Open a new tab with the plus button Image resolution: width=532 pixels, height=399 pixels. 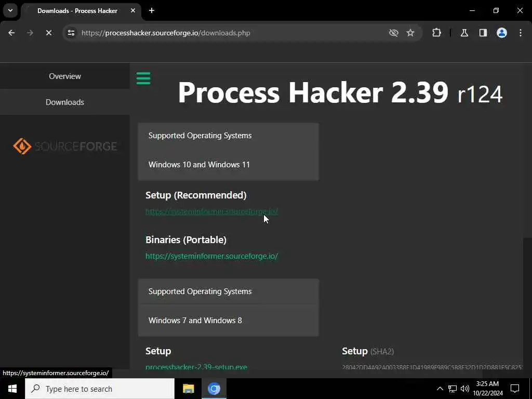tap(152, 10)
